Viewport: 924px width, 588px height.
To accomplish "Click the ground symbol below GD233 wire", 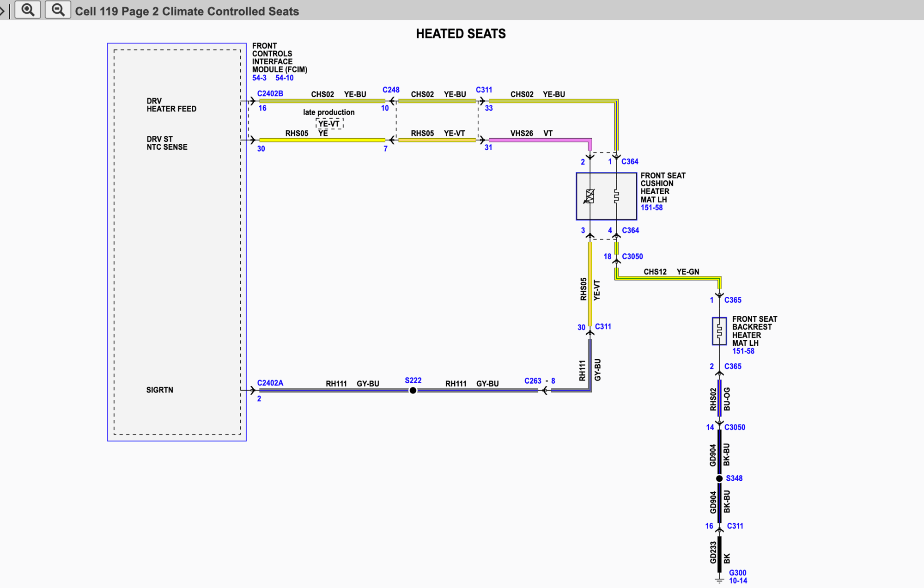I will click(x=719, y=580).
